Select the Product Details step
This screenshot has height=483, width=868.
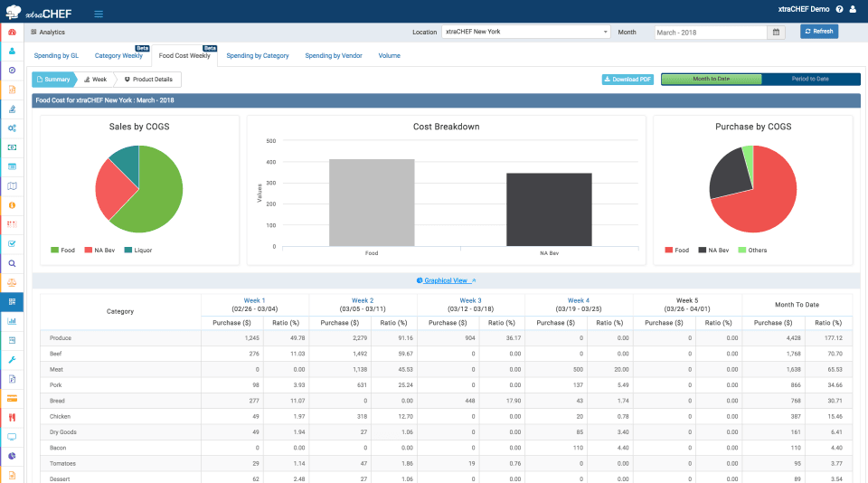click(x=148, y=80)
